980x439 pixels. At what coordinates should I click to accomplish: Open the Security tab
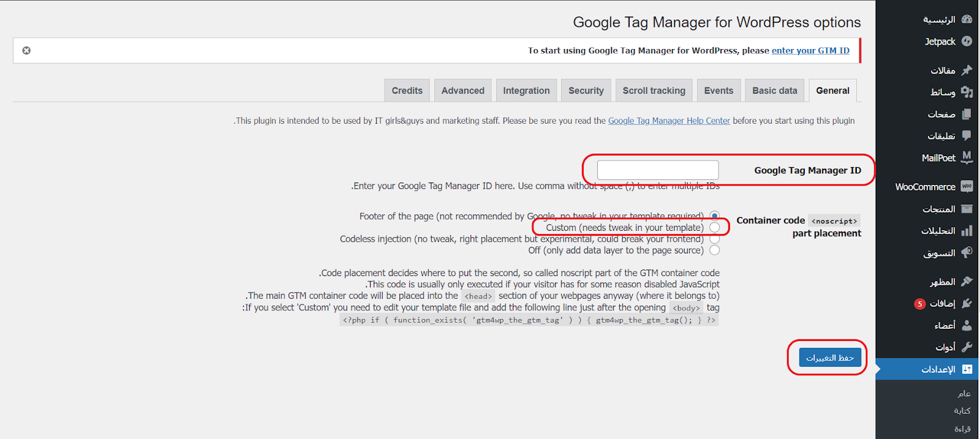(586, 91)
